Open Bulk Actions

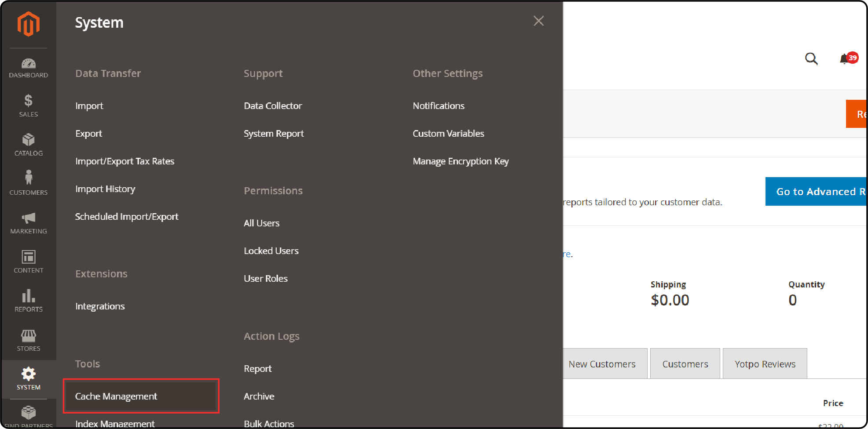269,424
